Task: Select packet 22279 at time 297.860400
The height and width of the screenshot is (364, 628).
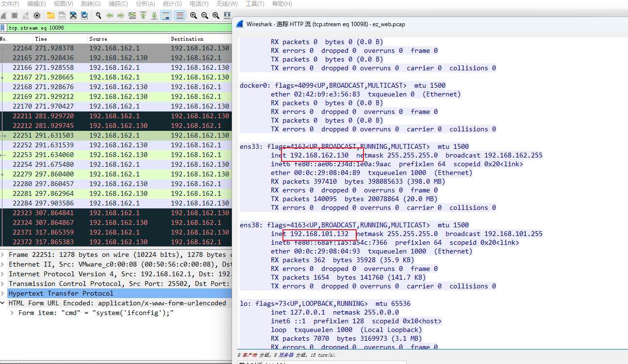Action: pos(116,174)
